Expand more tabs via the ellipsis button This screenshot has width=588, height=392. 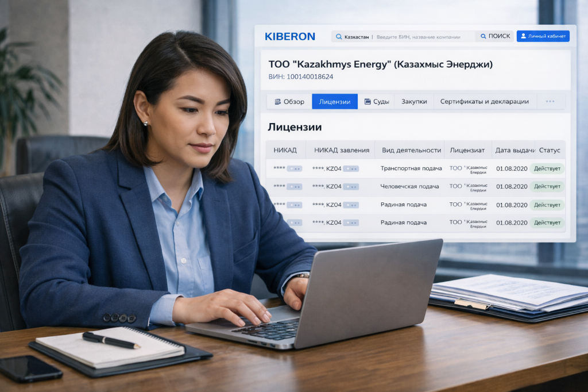pos(550,102)
